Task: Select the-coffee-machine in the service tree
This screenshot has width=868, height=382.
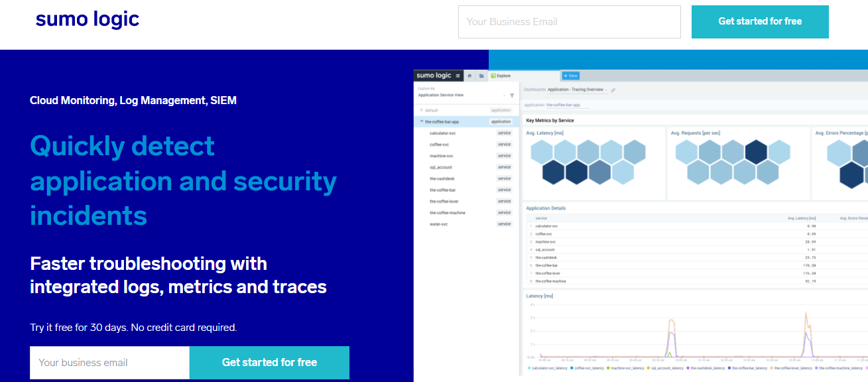Action: 448,212
